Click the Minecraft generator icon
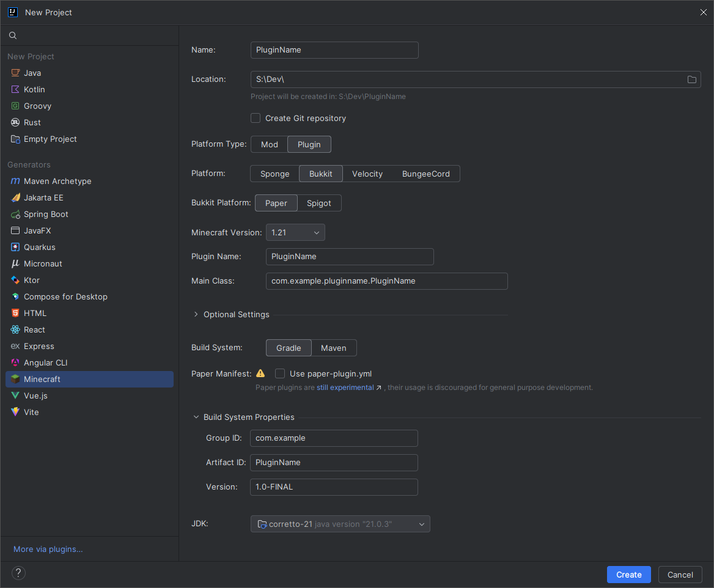714x588 pixels. click(x=15, y=379)
